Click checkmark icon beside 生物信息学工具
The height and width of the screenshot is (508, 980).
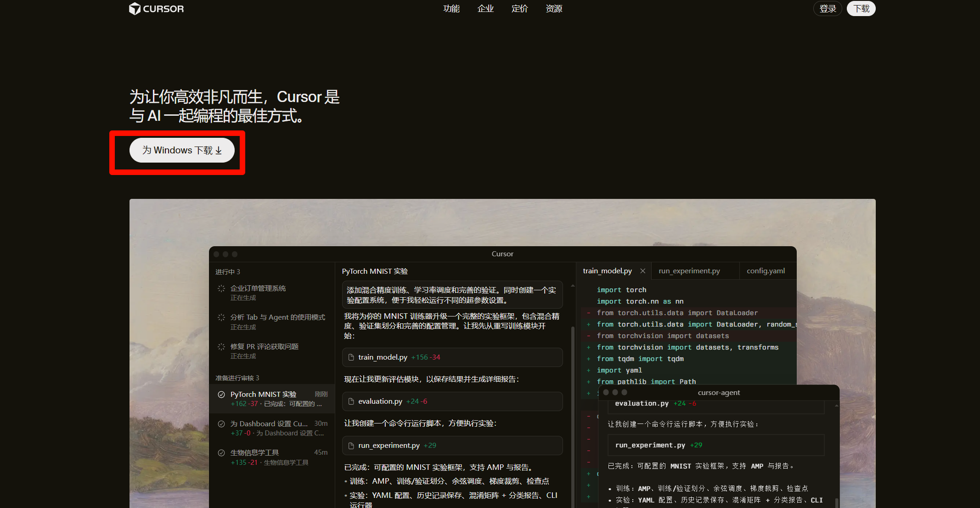(221, 453)
